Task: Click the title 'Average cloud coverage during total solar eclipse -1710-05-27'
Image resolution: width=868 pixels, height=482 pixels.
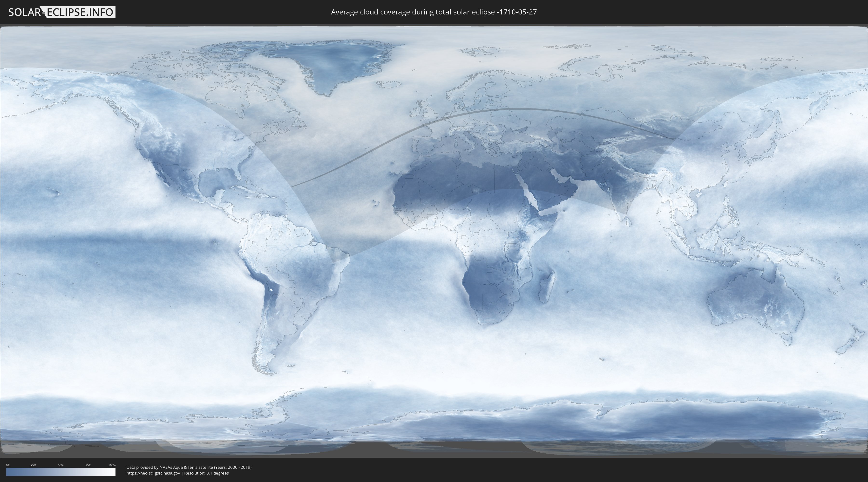Action: point(434,12)
